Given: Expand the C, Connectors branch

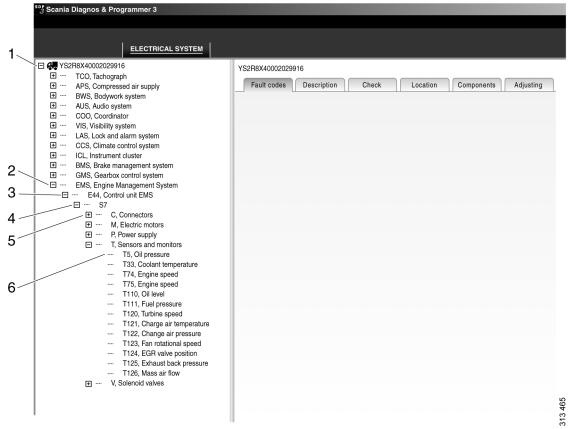Looking at the screenshot, I should click(x=88, y=215).
